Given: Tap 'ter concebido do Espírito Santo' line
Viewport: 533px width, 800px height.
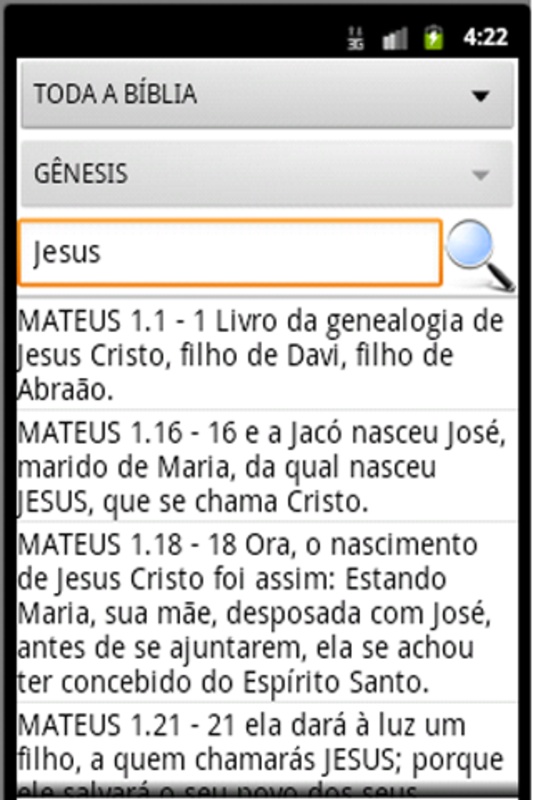Looking at the screenshot, I should point(223,683).
